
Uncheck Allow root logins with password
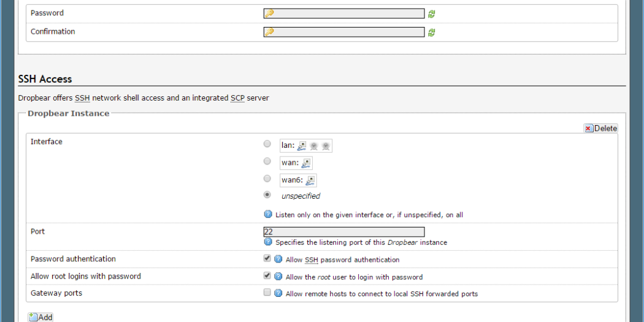click(x=267, y=276)
